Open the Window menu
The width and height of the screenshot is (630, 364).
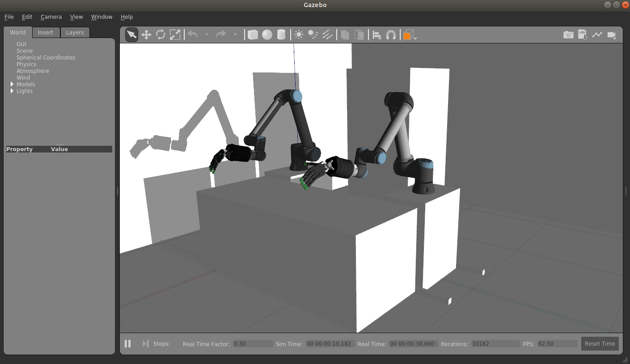pyautogui.click(x=101, y=17)
